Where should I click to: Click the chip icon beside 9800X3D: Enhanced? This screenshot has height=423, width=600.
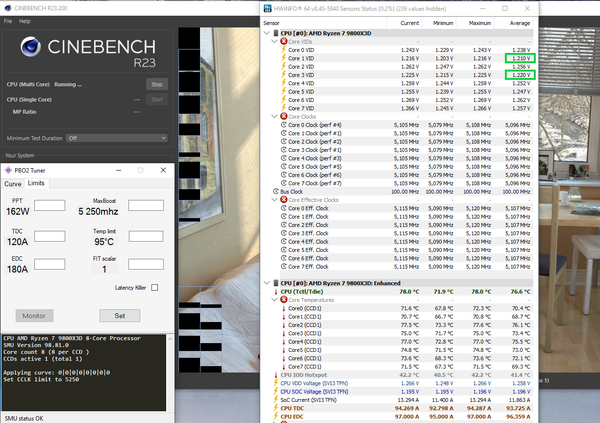276,283
